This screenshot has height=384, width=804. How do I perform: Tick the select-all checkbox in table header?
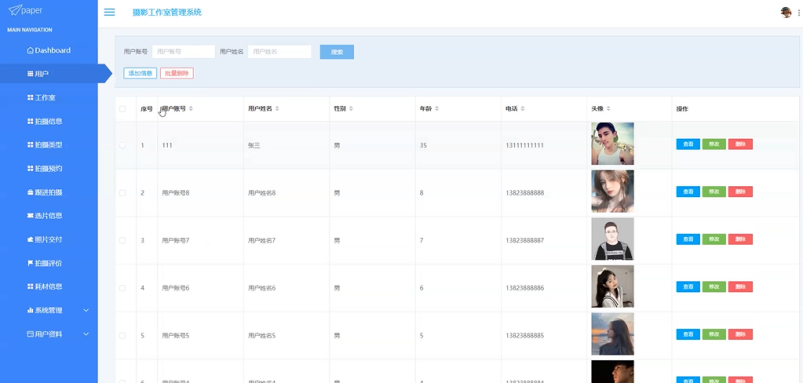(123, 109)
